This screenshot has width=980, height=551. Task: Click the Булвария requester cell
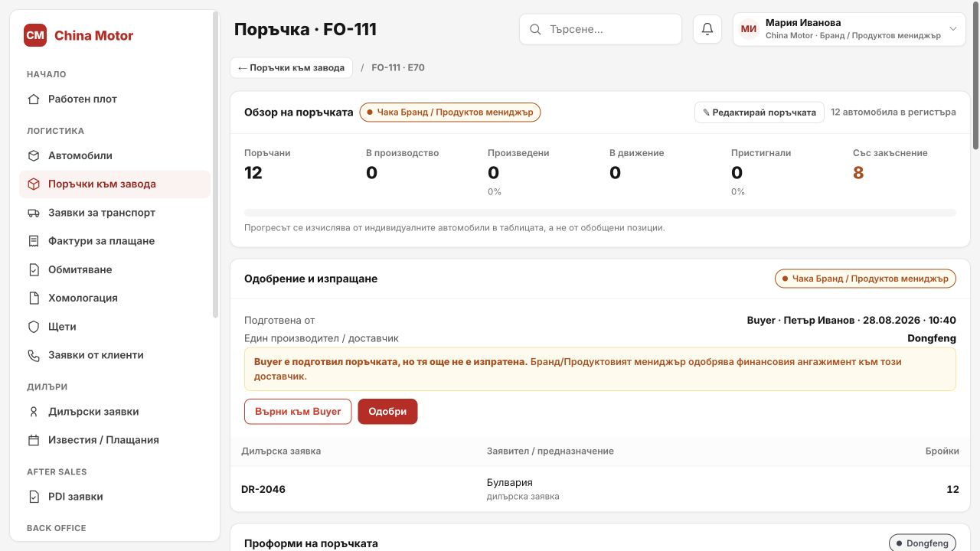(510, 483)
